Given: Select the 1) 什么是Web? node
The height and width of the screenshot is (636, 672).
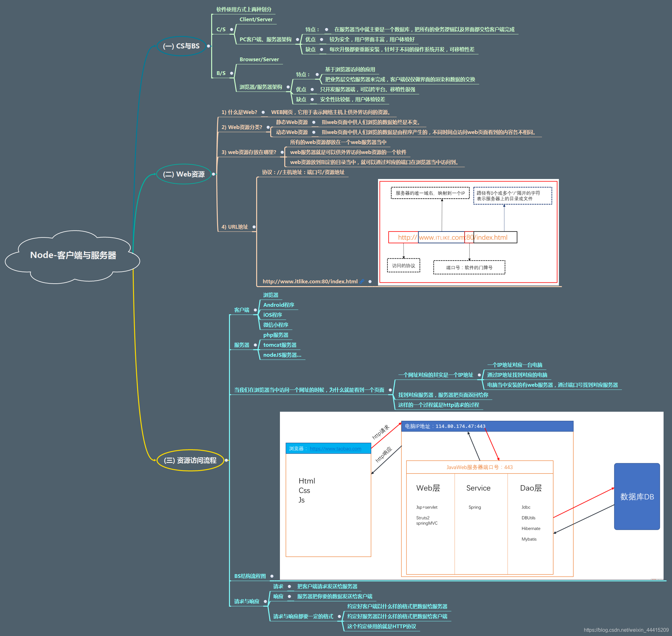Looking at the screenshot, I should pyautogui.click(x=239, y=112).
